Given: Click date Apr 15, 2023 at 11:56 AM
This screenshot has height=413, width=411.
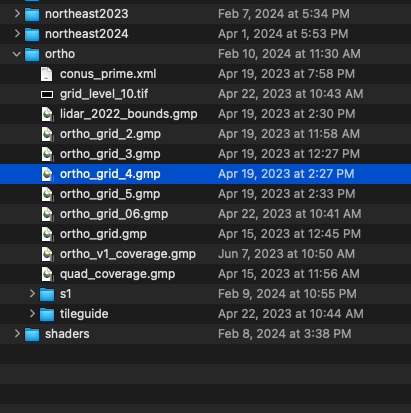Looking at the screenshot, I should click(289, 274).
